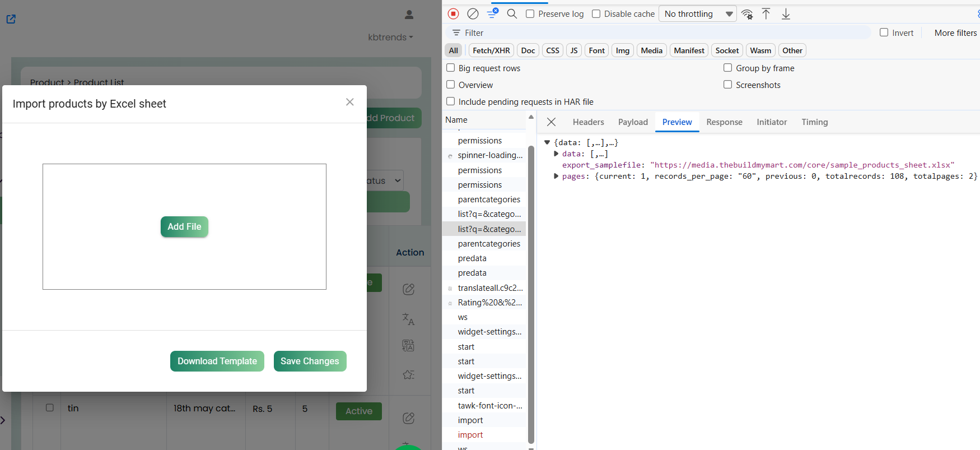Enable Screenshots checkbox
Image resolution: width=980 pixels, height=450 pixels.
point(727,85)
